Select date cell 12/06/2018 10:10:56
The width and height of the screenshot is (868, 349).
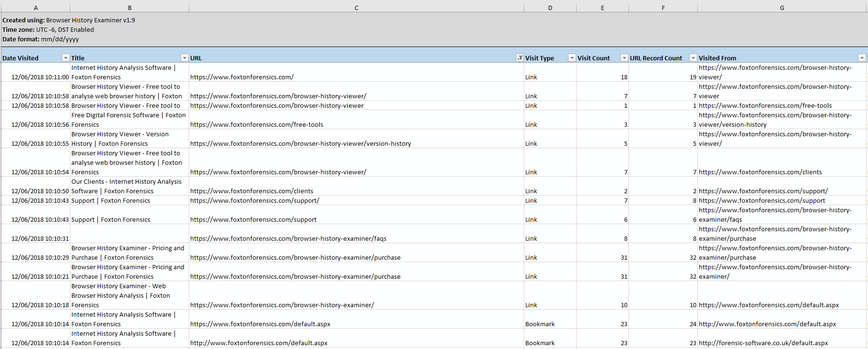(x=36, y=120)
